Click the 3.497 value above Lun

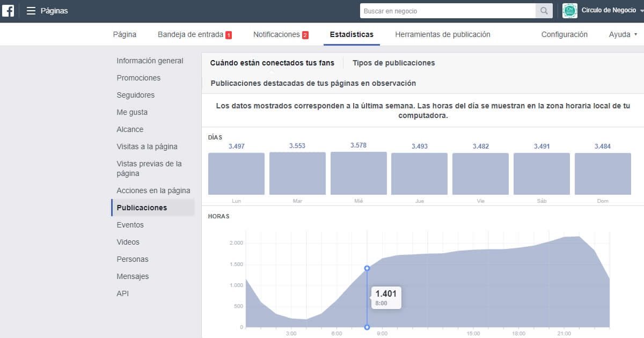pyautogui.click(x=236, y=146)
